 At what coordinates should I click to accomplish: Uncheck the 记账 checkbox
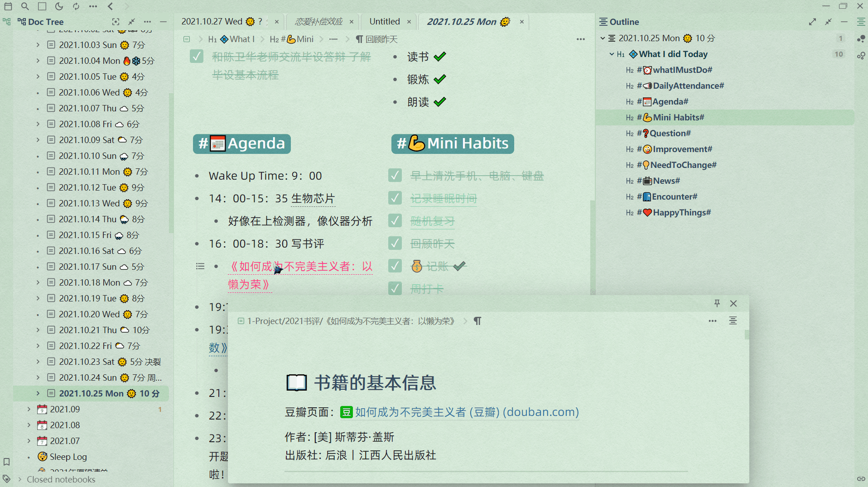(x=395, y=266)
